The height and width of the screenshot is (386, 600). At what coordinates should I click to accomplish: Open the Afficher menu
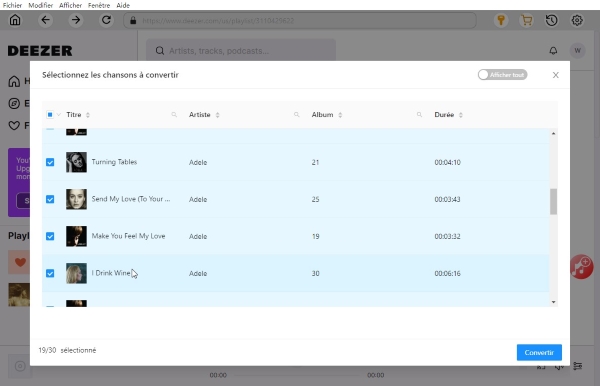coord(70,5)
